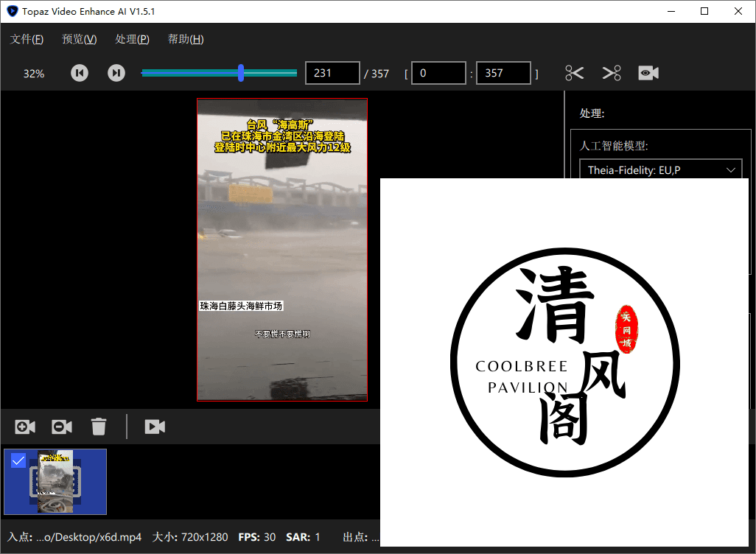The height and width of the screenshot is (554, 756).
Task: Open the 预览(V) menu
Action: [80, 39]
